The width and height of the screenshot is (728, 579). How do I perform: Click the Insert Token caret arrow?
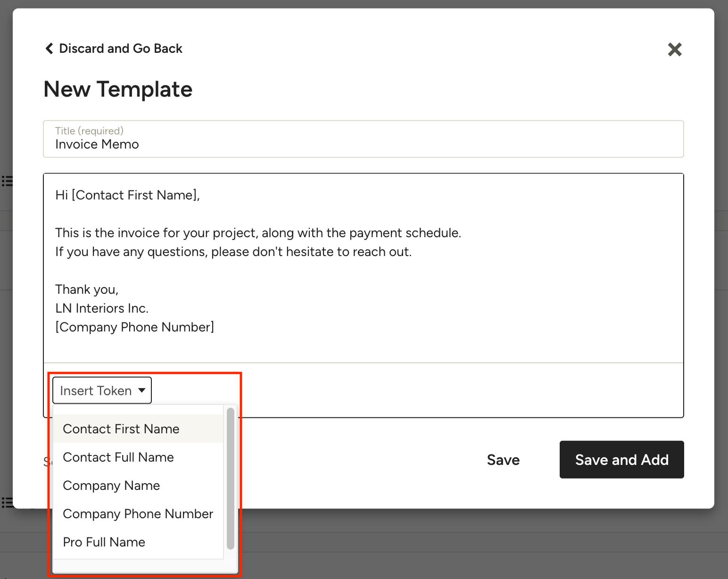tap(141, 390)
